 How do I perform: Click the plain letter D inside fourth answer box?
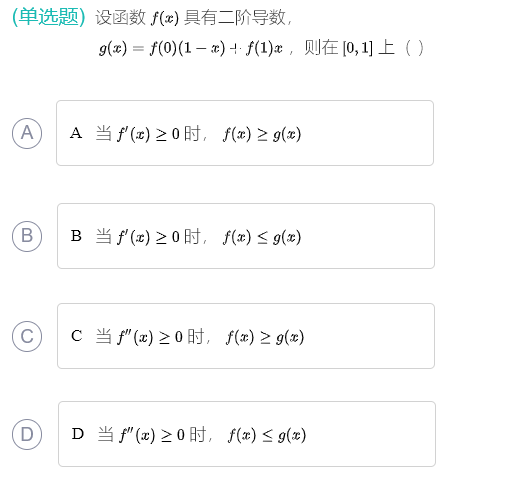pos(78,434)
